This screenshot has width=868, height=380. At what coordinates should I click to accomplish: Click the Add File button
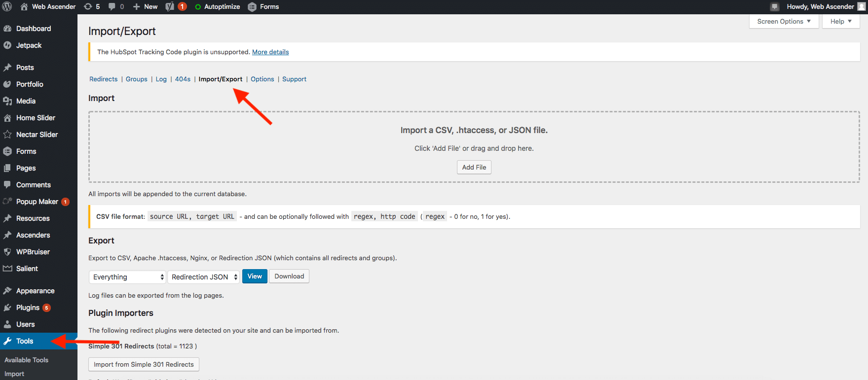(474, 168)
